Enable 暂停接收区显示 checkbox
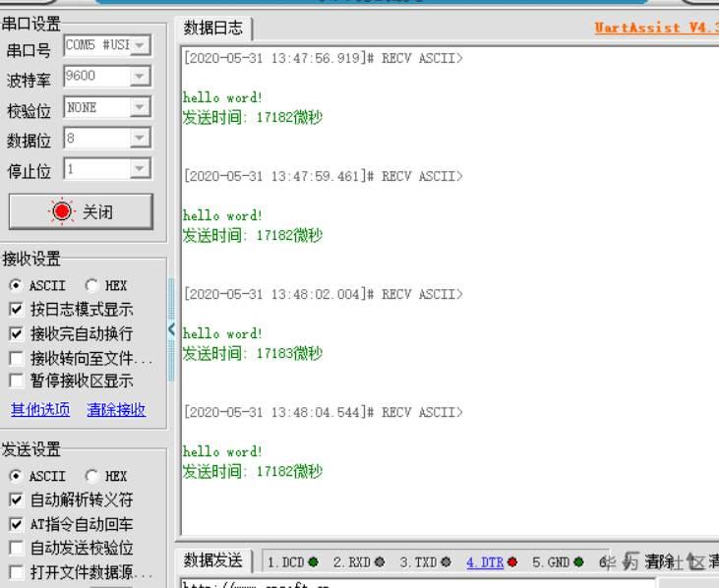Viewport: 719px width, 588px height. pos(16,381)
